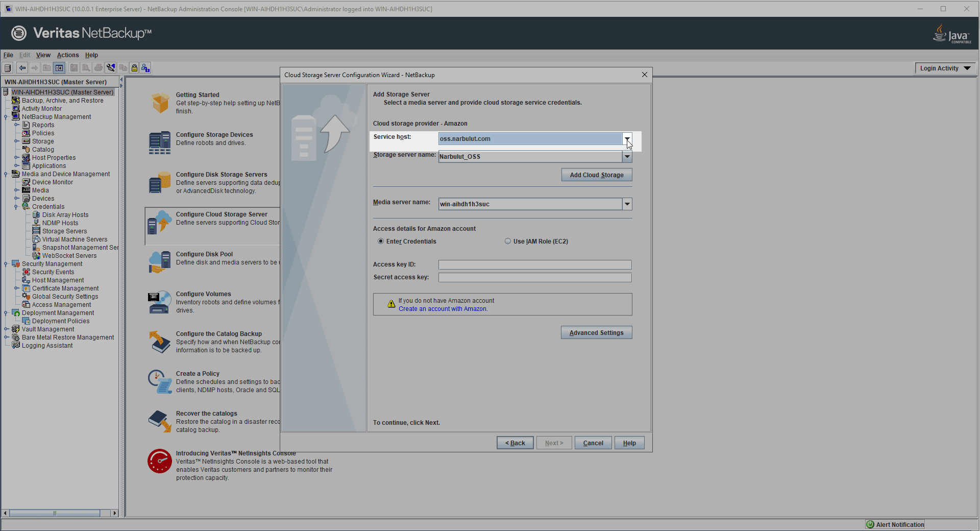The height and width of the screenshot is (531, 980).
Task: Open the Configure Storage Devices wizard icon
Action: 160,143
